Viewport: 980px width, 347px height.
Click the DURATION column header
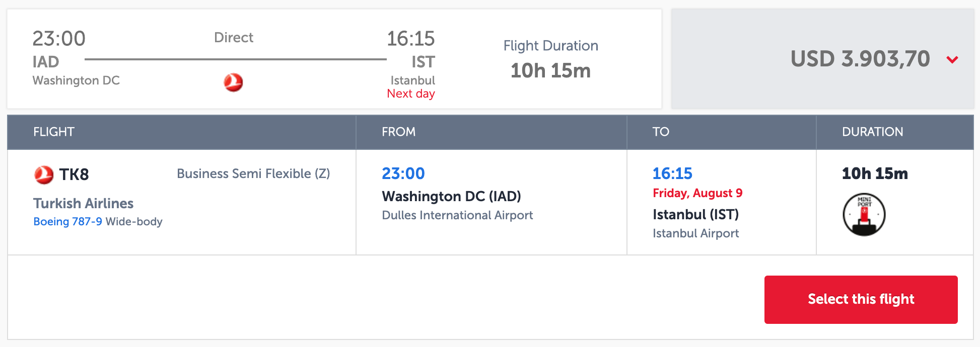click(872, 132)
